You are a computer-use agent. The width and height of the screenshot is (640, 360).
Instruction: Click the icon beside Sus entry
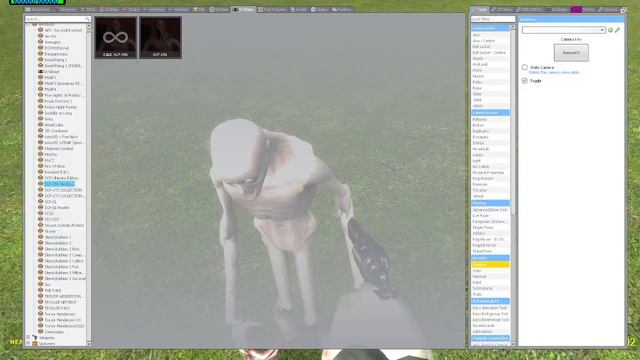tap(40, 284)
